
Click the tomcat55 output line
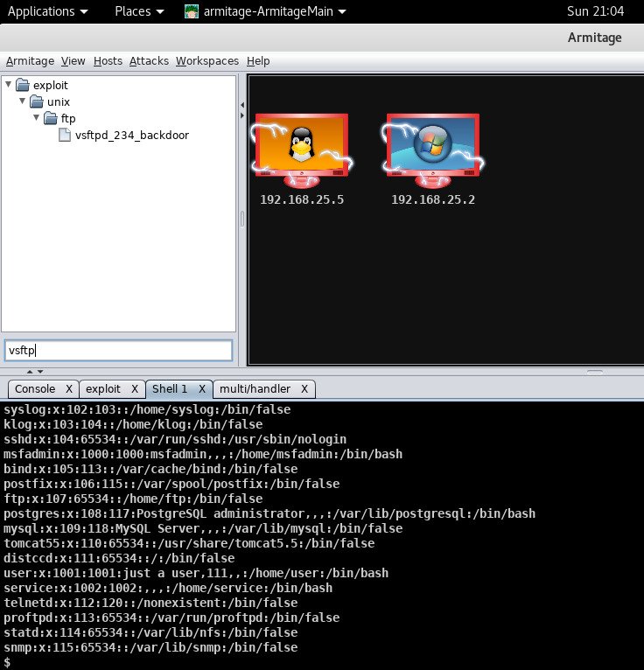(189, 543)
